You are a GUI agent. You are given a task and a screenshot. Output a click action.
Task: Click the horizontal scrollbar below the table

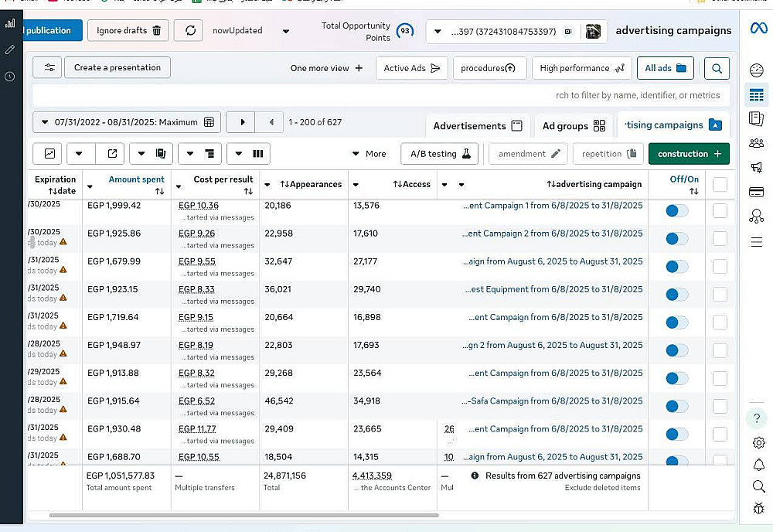243,515
